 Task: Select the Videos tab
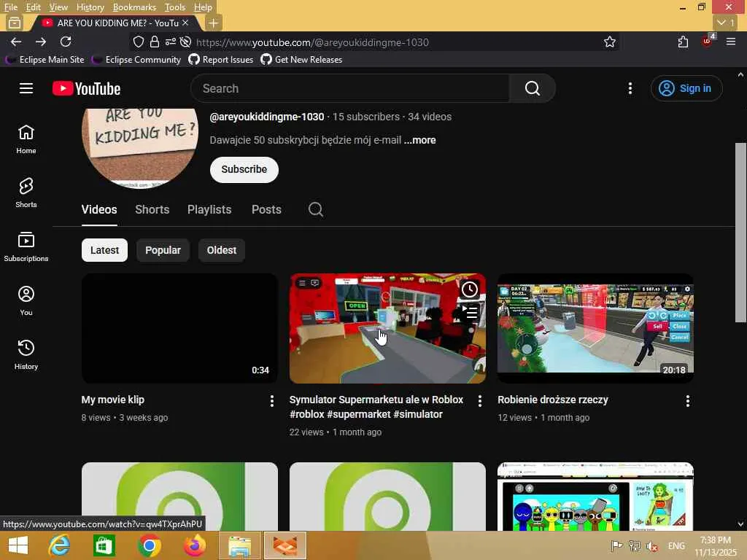coord(99,209)
